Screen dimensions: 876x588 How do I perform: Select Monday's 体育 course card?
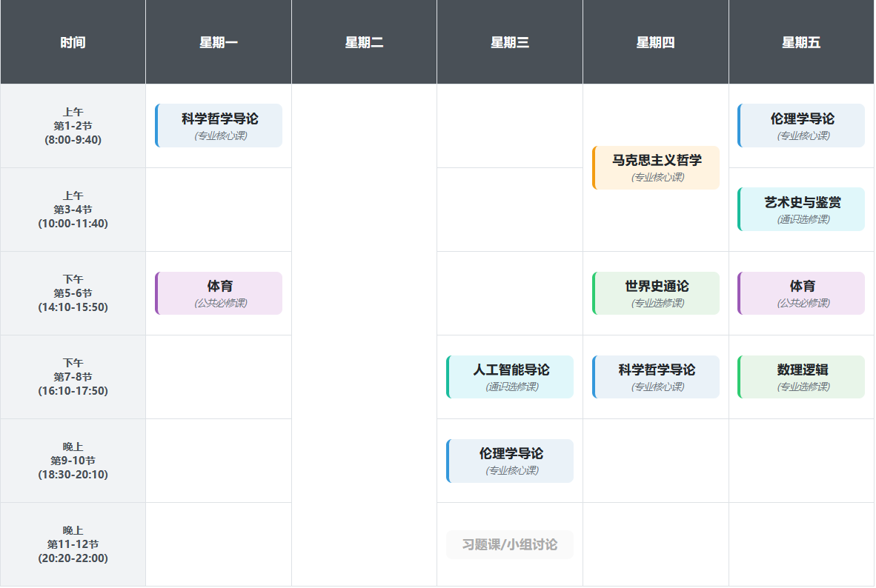[x=219, y=293]
